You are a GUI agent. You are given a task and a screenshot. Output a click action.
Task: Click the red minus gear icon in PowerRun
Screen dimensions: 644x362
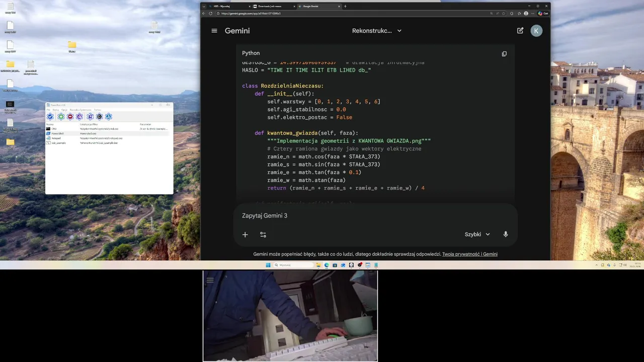click(x=70, y=117)
